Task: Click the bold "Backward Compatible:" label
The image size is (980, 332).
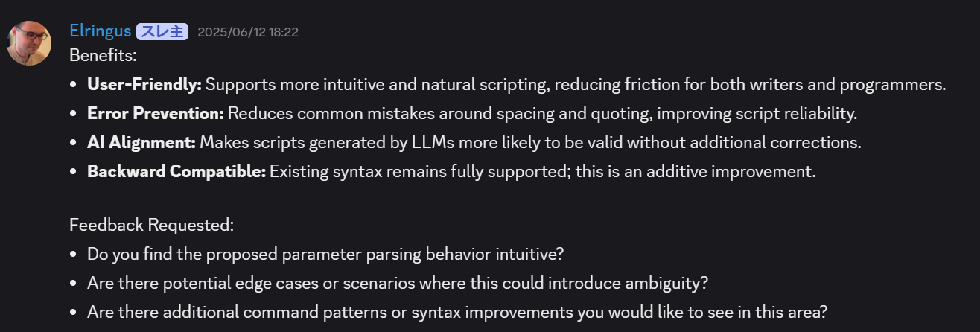Action: (176, 172)
